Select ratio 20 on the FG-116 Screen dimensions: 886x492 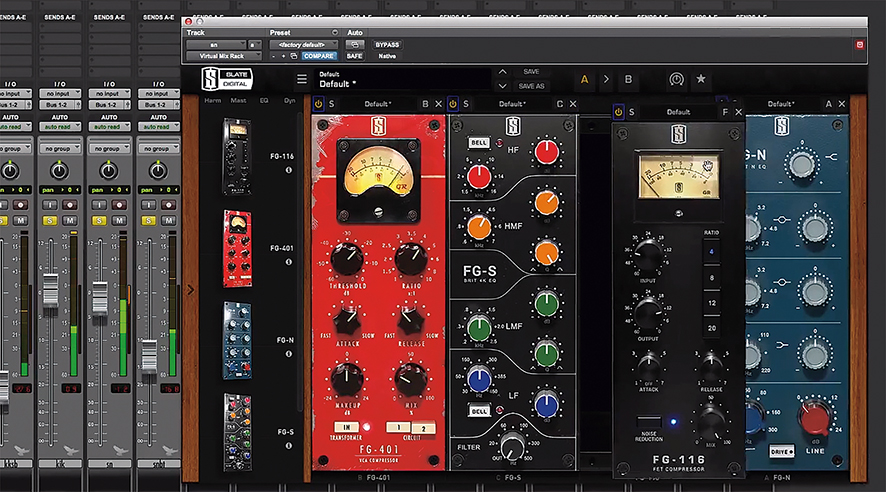tap(711, 328)
